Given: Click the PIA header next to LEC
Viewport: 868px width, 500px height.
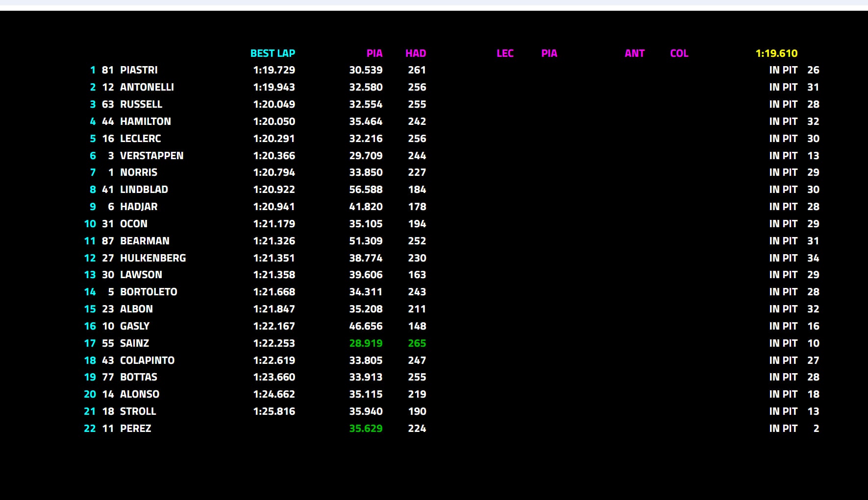Looking at the screenshot, I should tap(549, 53).
